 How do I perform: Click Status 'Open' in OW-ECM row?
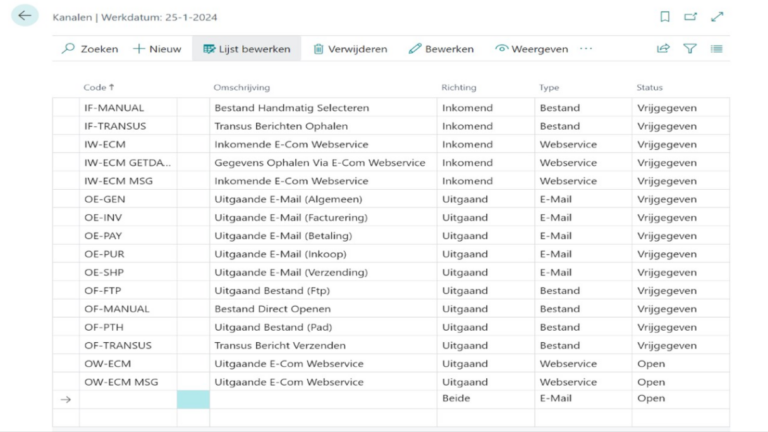(651, 363)
